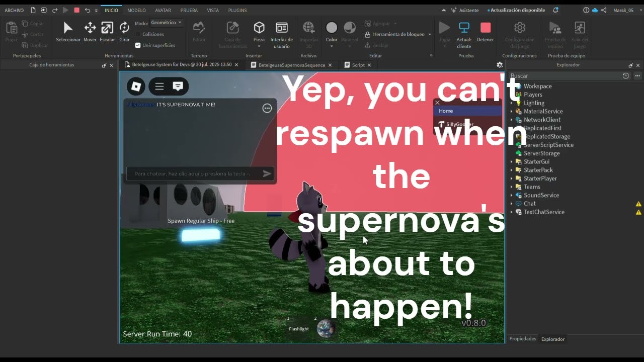644x362 pixels.
Task: Switch to BetelgeuseSupernovaSequence script tab
Action: click(291, 65)
